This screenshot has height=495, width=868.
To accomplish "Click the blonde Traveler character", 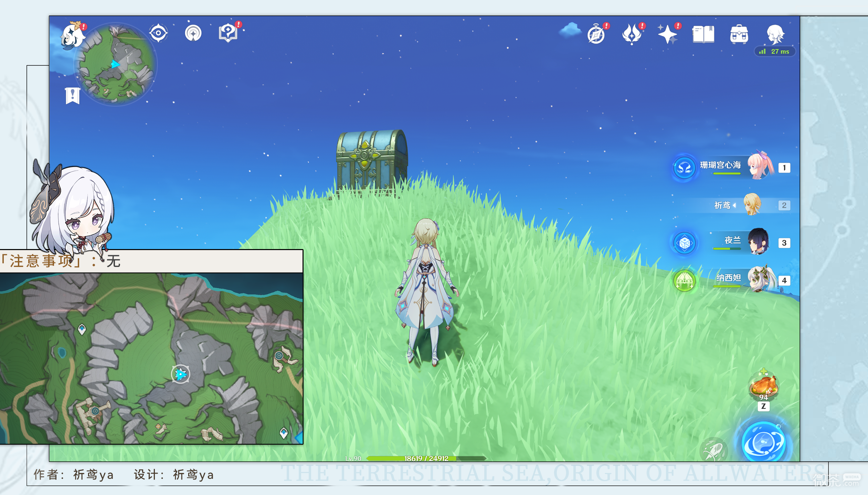I will (426, 293).
